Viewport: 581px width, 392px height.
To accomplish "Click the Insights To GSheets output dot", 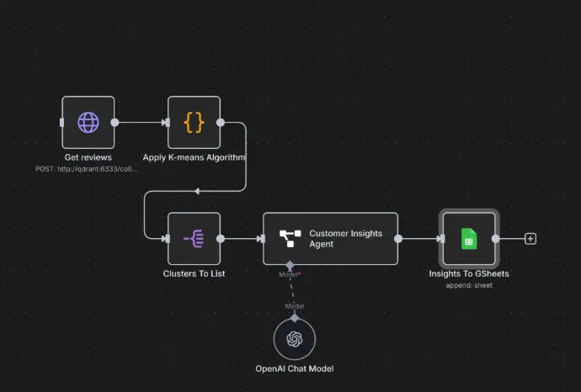I will [x=496, y=239].
